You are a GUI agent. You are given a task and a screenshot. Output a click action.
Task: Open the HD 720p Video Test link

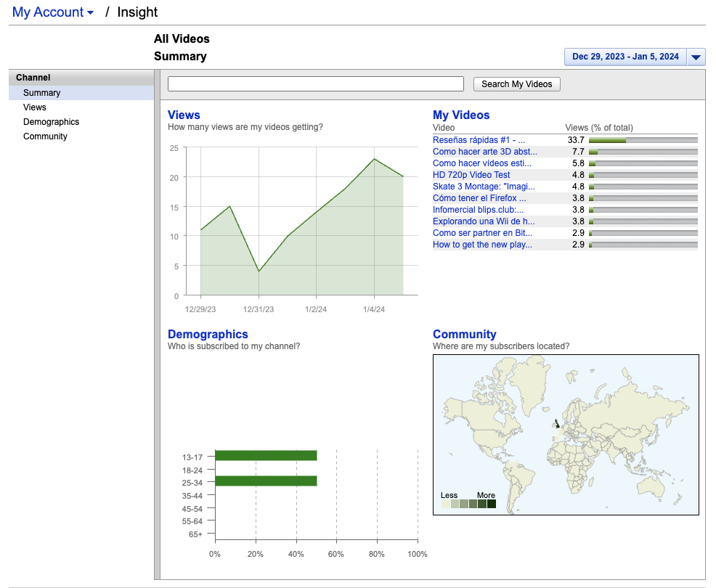[471, 175]
